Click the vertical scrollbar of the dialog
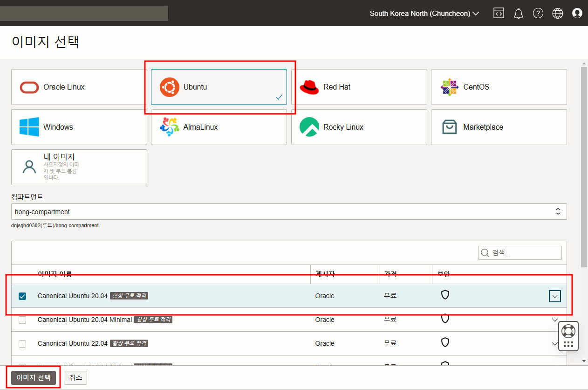588x390 pixels. coord(584,167)
